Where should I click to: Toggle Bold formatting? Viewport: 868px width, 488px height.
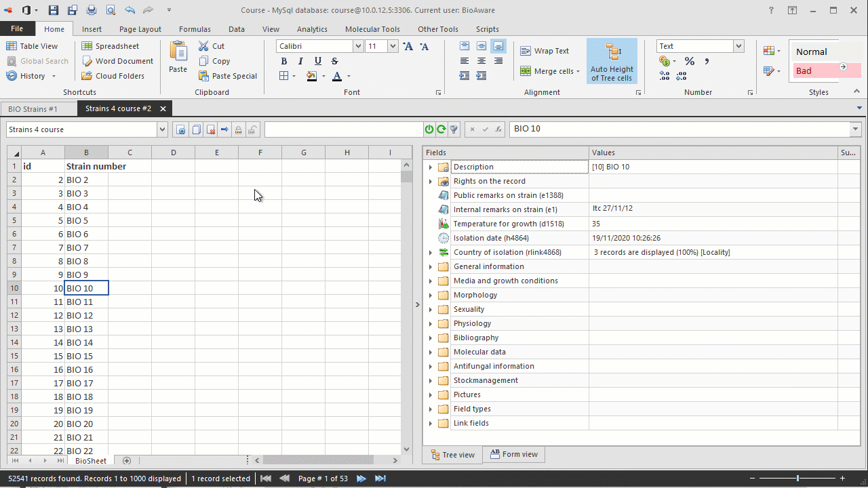[283, 61]
